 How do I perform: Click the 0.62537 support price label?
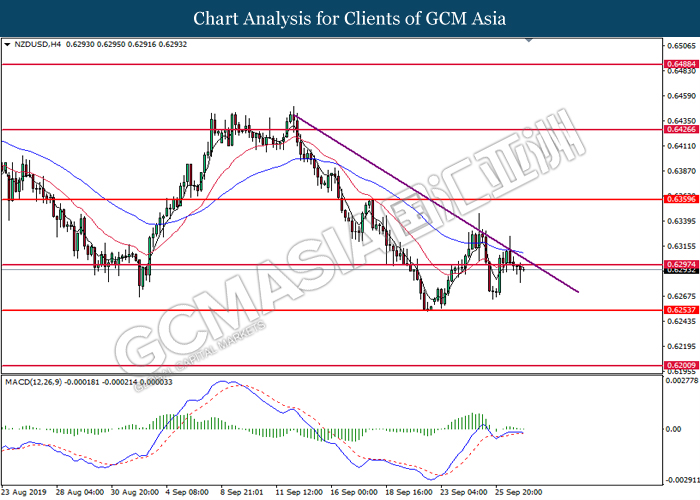(681, 310)
